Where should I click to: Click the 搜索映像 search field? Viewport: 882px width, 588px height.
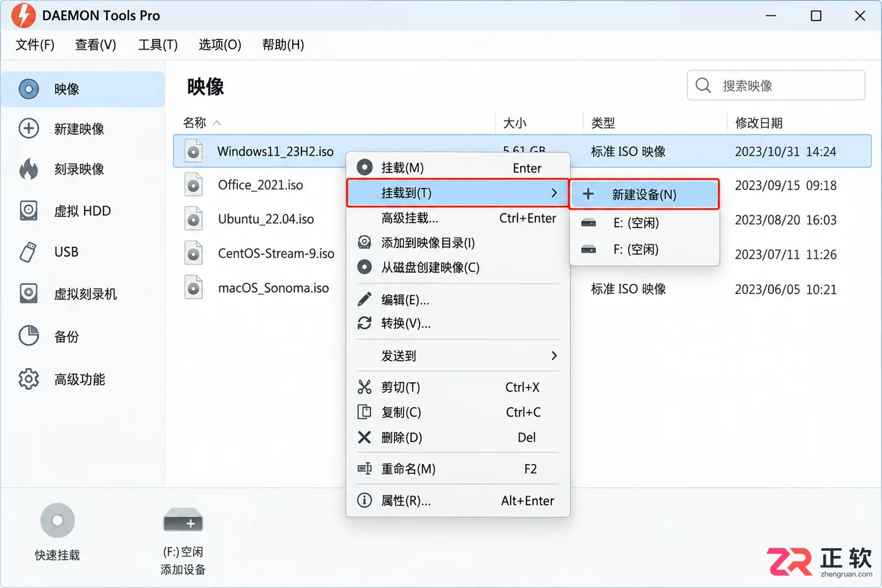point(776,85)
